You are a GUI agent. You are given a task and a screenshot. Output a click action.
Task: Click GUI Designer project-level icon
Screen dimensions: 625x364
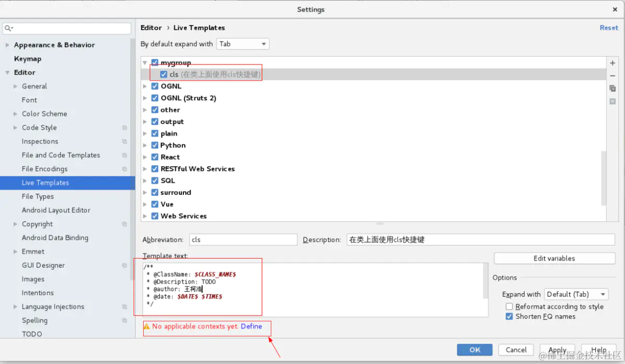coord(124,266)
